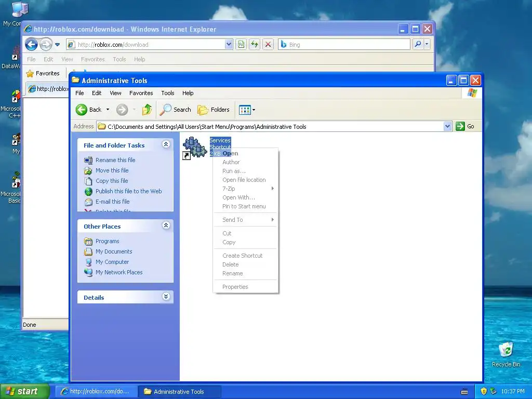Viewport: 532px width, 399px height.
Task: Click the Bing search box in IE
Action: tap(344, 45)
